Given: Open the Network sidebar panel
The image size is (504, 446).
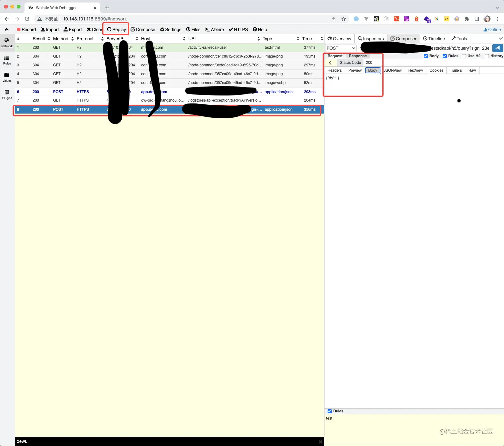Looking at the screenshot, I should (7, 42).
